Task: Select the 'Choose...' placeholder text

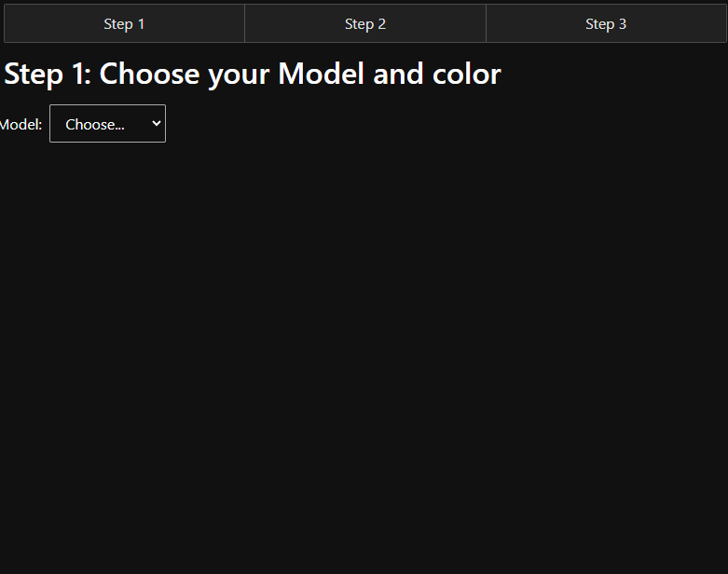Action: (95, 125)
